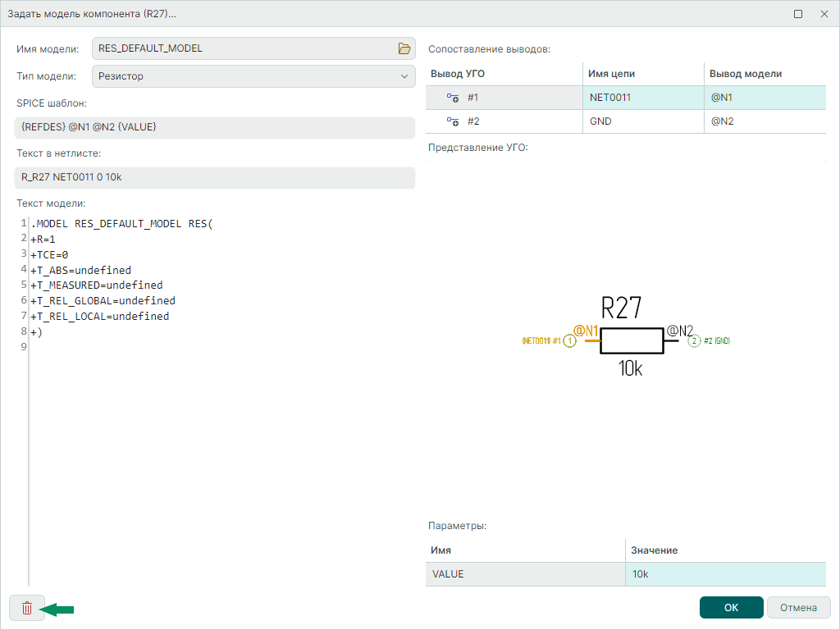Click pin icon for pin #1
This screenshot has width=840, height=630.
click(x=452, y=98)
